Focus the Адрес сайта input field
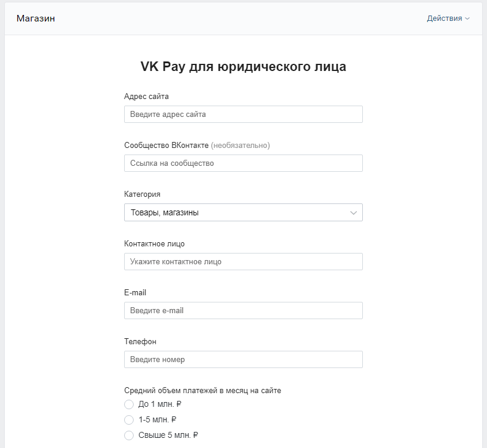The height and width of the screenshot is (448, 487). [243, 114]
